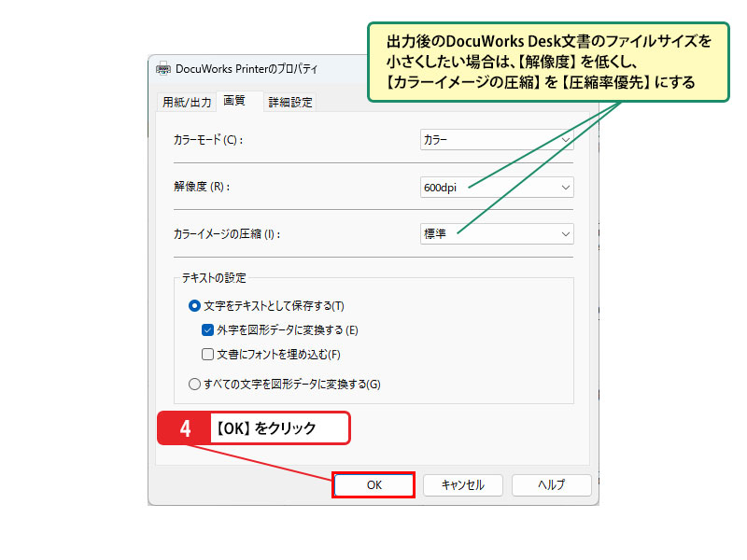Click the ヘルプ button
The height and width of the screenshot is (560, 747).
click(552, 485)
